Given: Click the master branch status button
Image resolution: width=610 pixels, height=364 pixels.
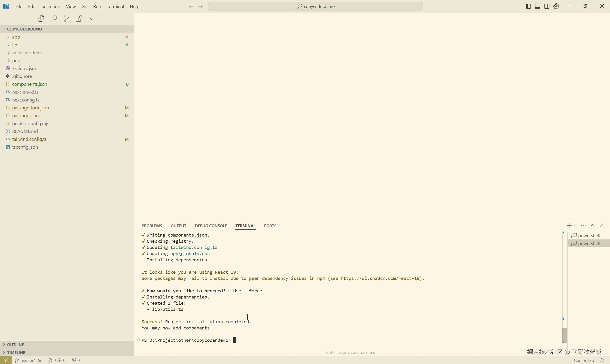Looking at the screenshot, I should coord(25,360).
